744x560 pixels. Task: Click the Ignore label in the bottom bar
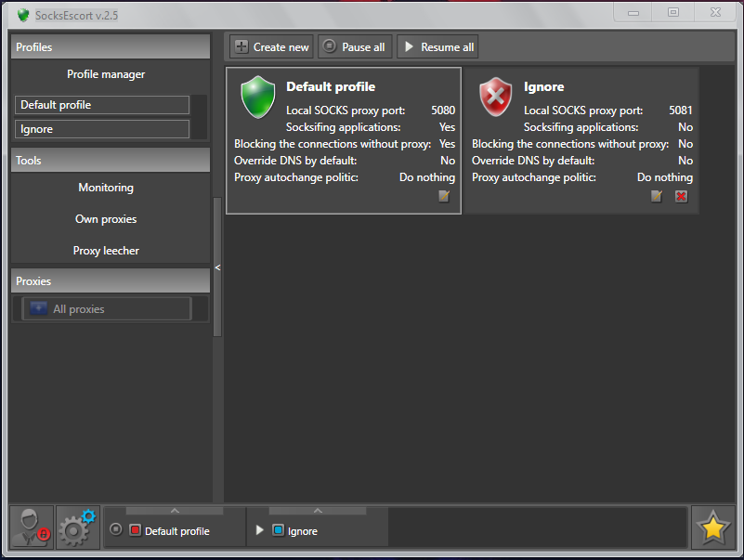click(302, 531)
